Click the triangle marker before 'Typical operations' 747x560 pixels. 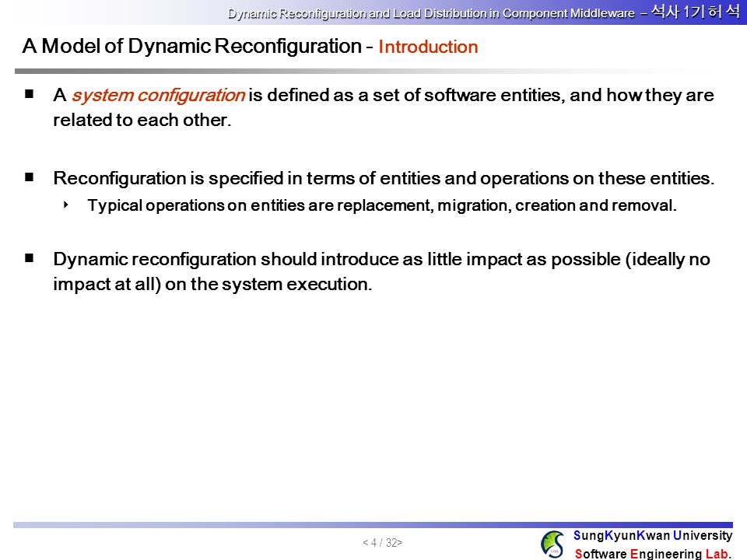coord(65,205)
